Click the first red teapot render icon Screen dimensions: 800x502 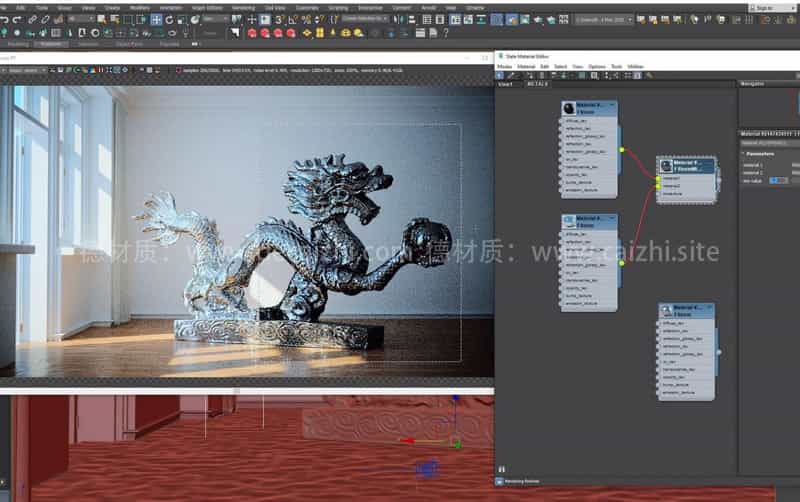coord(252,32)
